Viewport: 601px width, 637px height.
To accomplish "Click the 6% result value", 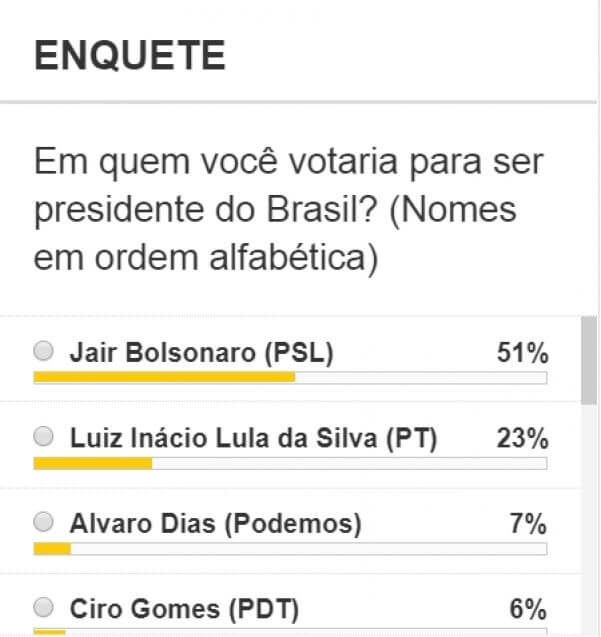I will pos(528,609).
